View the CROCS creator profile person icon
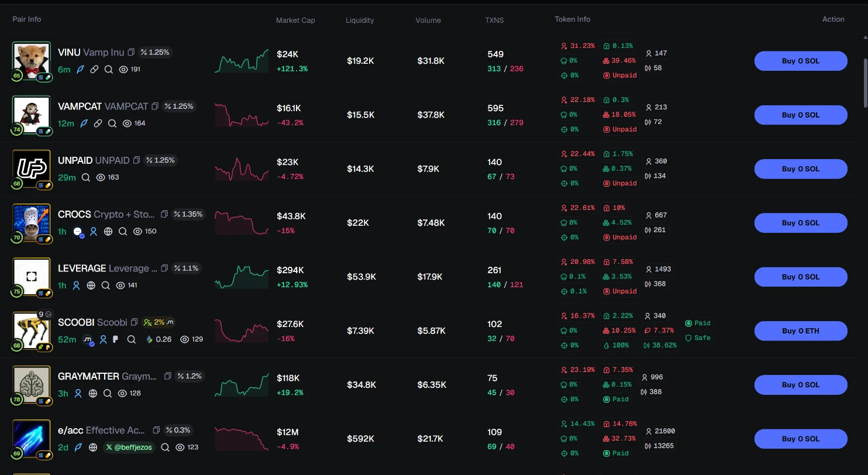The height and width of the screenshot is (475, 868). pyautogui.click(x=94, y=231)
